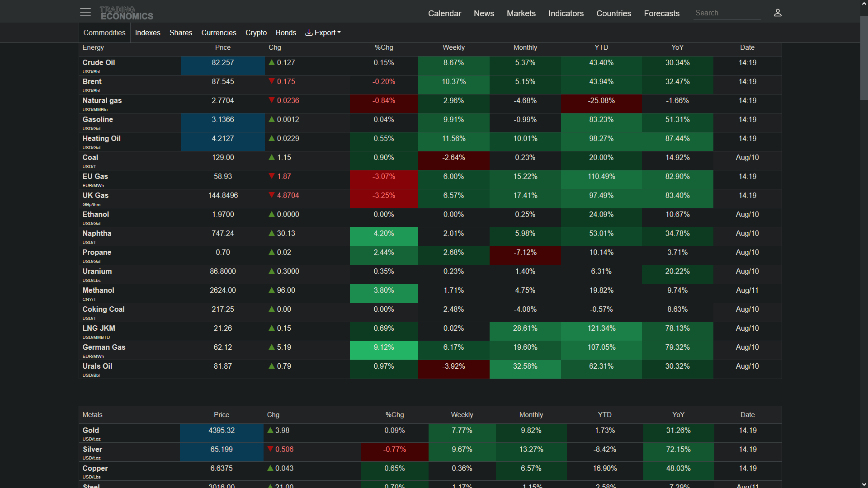Open the Gold commodity link

91,430
